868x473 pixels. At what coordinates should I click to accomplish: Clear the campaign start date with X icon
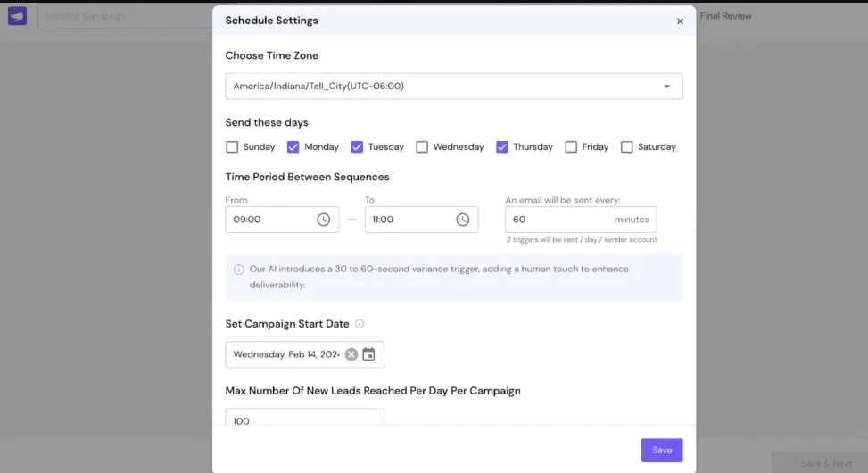coord(351,354)
